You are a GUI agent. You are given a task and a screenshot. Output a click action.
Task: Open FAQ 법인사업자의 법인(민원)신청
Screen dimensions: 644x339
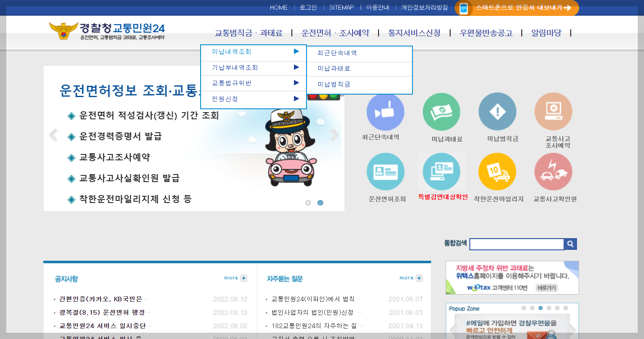[316, 313]
